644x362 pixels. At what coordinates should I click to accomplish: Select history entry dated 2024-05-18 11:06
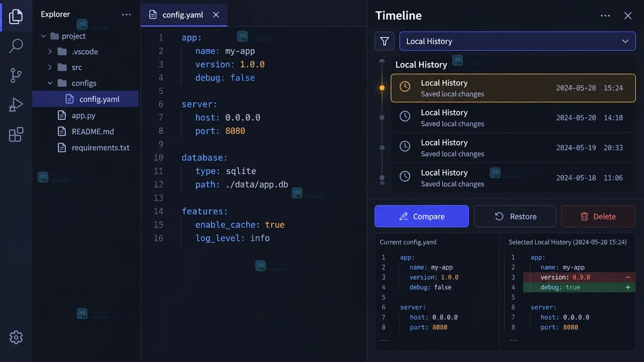[x=513, y=178]
